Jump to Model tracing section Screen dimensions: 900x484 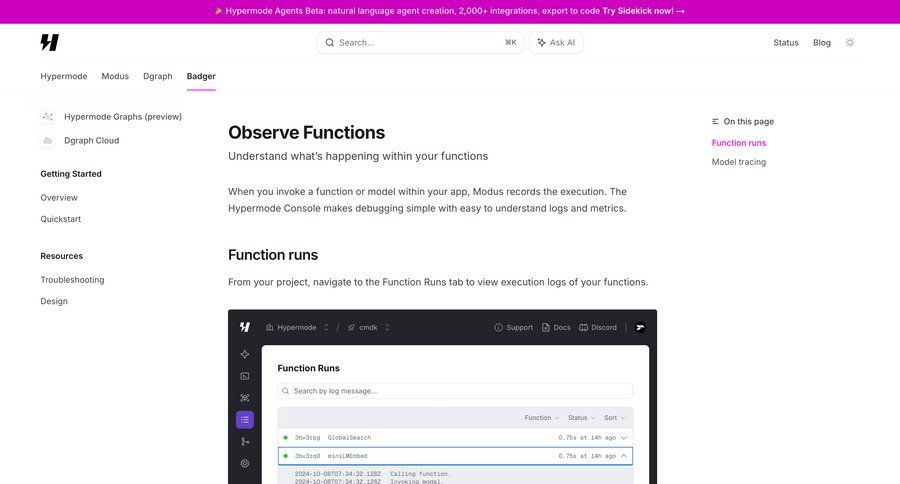pyautogui.click(x=739, y=162)
